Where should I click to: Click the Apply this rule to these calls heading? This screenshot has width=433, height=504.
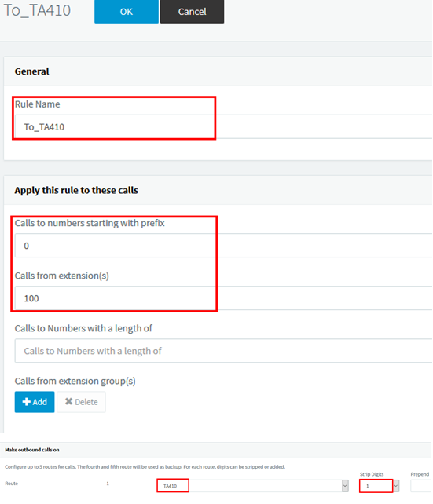pos(76,190)
